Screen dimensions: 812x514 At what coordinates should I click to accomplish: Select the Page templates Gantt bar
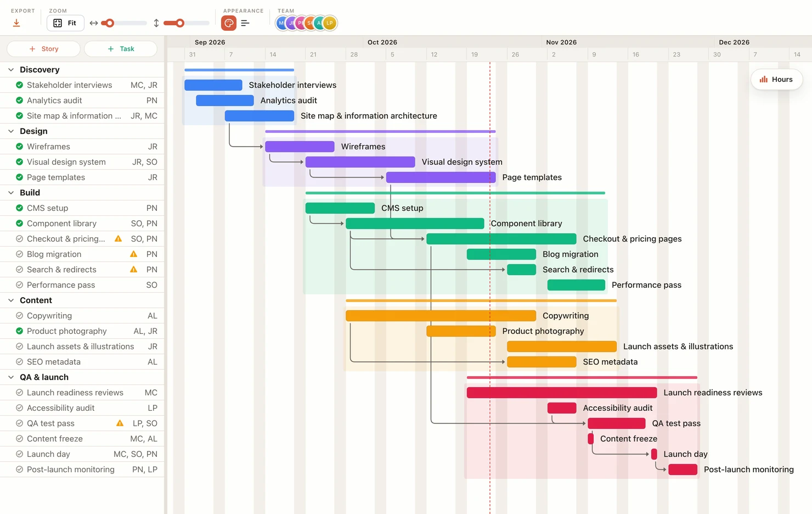click(x=441, y=177)
